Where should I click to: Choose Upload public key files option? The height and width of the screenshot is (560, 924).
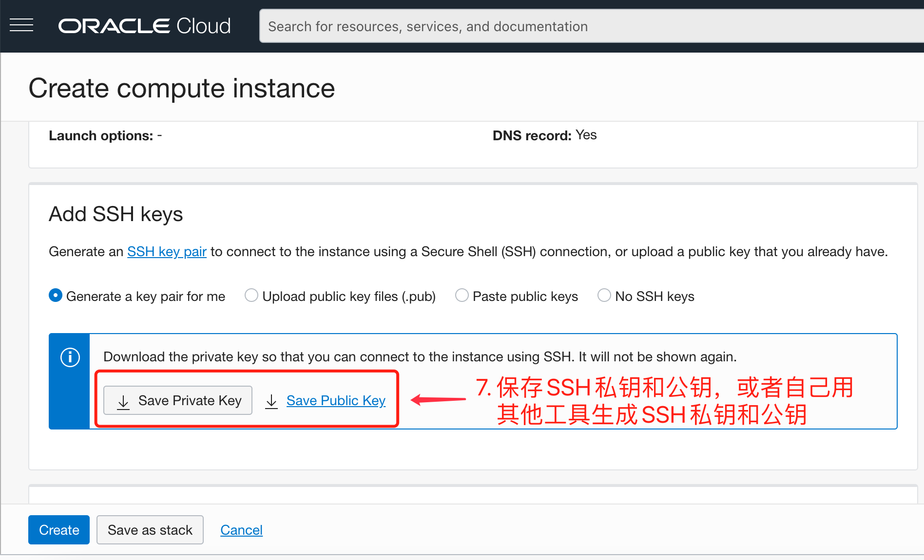coord(251,296)
